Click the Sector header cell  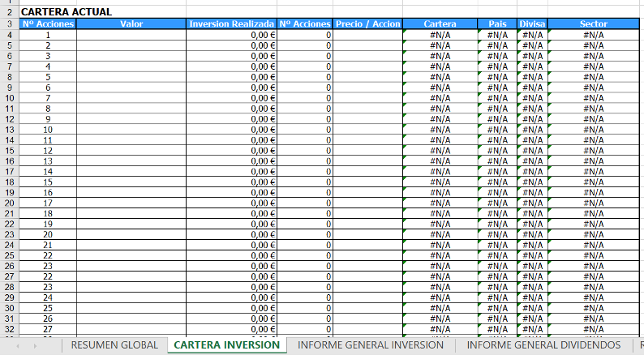tap(594, 24)
